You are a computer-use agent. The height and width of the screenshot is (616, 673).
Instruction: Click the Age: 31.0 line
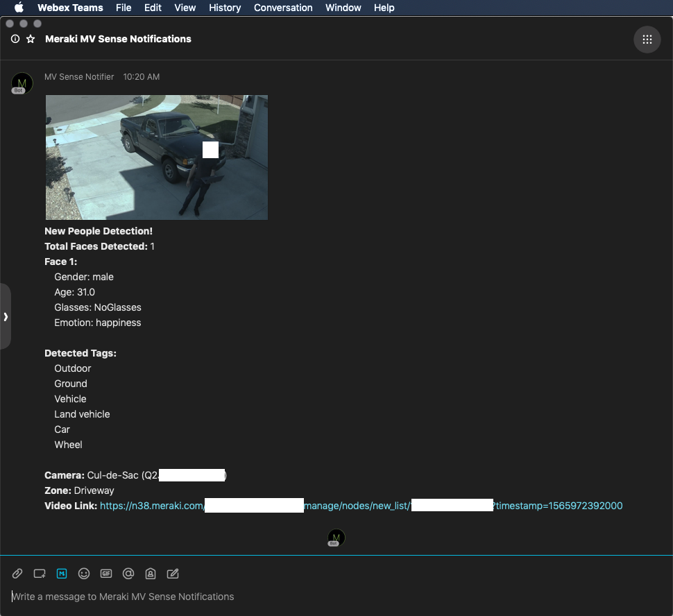tap(75, 292)
